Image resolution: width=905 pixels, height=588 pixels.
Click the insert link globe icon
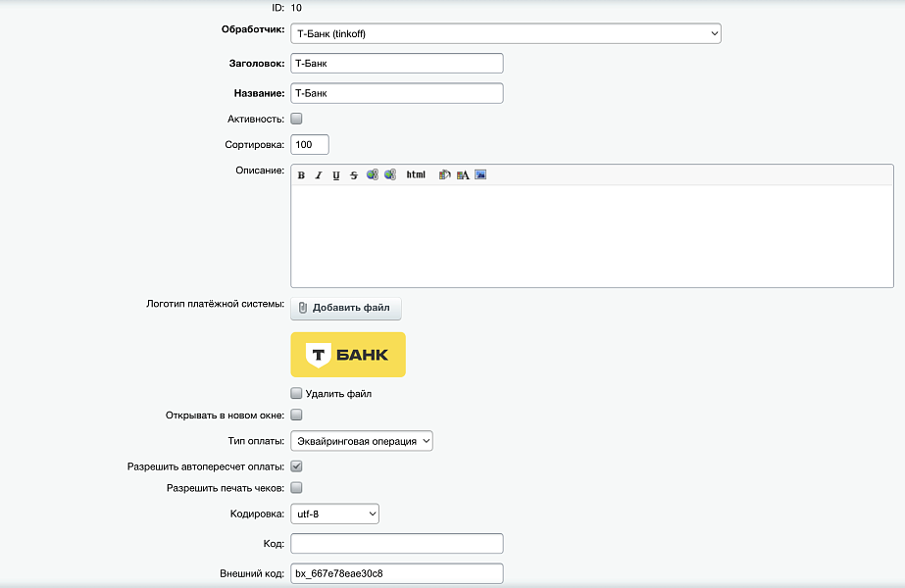coord(373,175)
